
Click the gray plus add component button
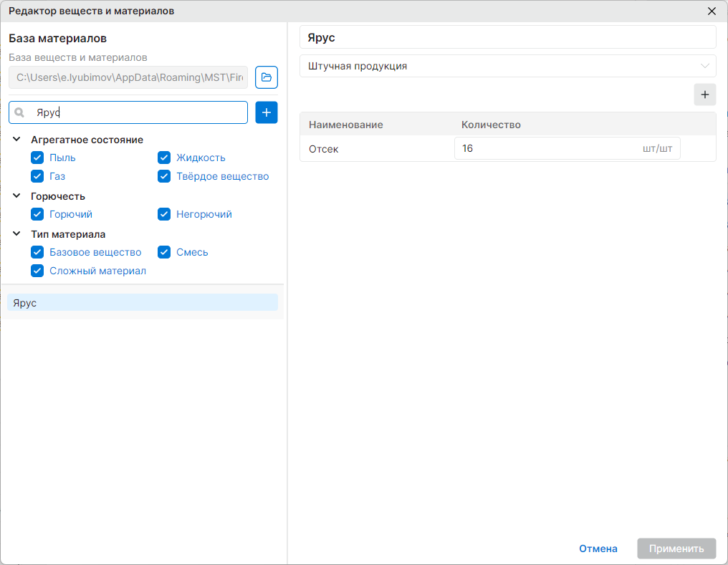tap(705, 95)
